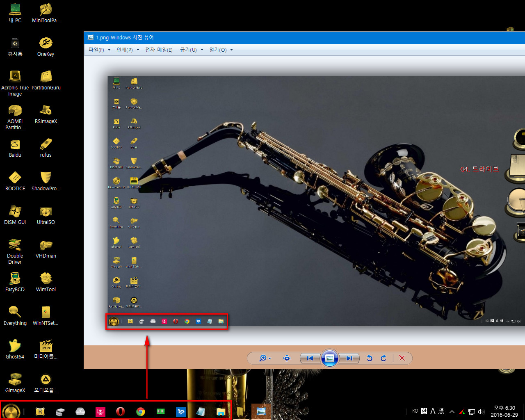
Task: Select the EasyBCD desktop icon
Action: tap(15, 282)
